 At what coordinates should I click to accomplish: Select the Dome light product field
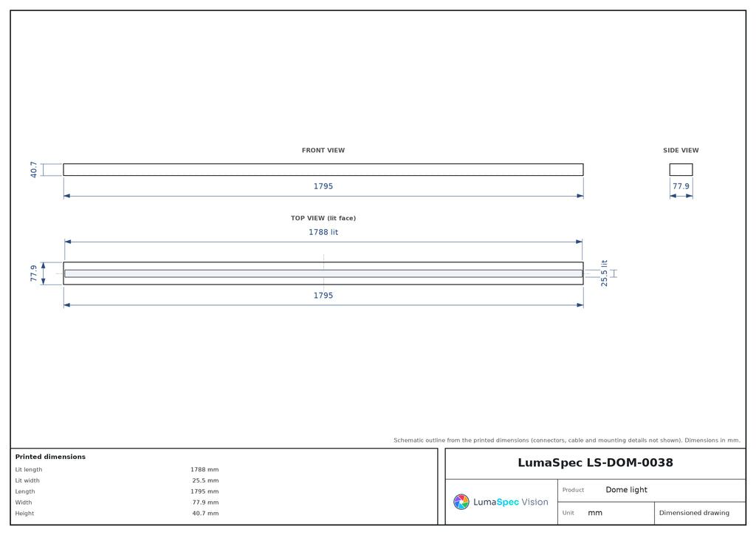click(x=626, y=490)
